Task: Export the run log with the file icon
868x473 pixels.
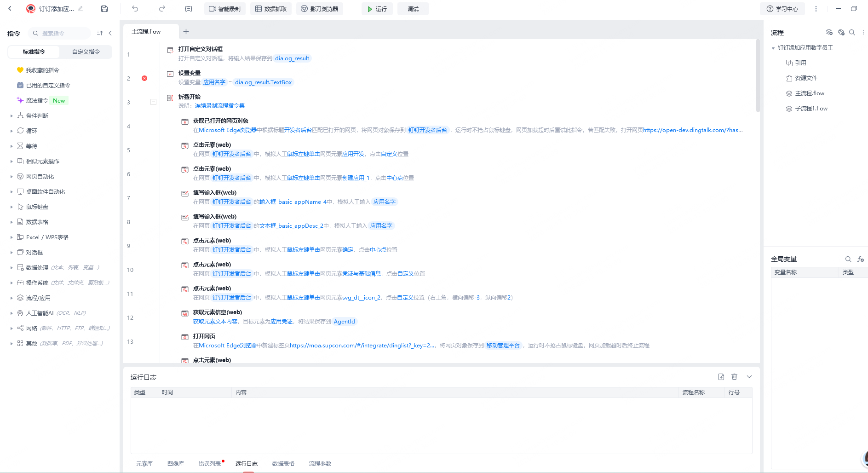Action: (721, 377)
